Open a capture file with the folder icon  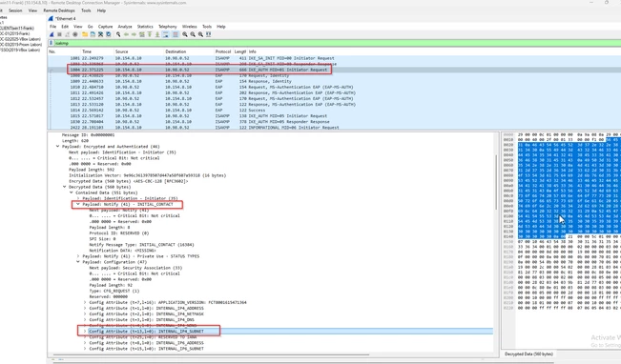(x=85, y=35)
